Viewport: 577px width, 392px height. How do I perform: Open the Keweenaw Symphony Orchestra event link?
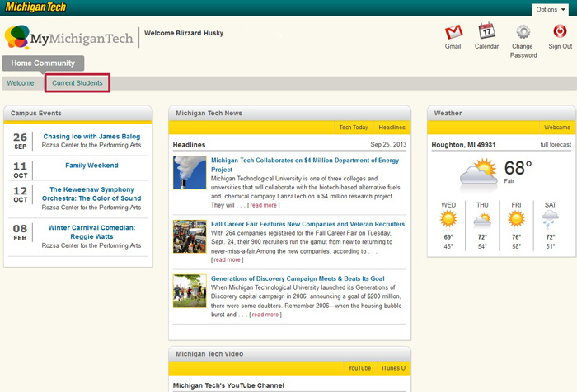[91, 194]
